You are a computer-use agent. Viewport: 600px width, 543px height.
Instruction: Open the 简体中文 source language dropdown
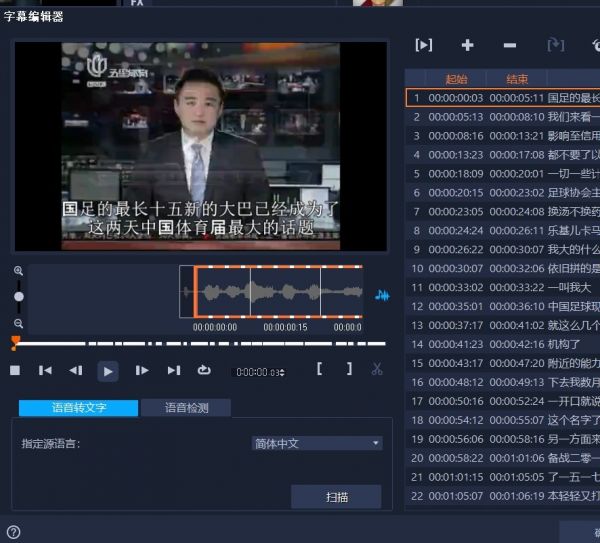click(x=317, y=443)
